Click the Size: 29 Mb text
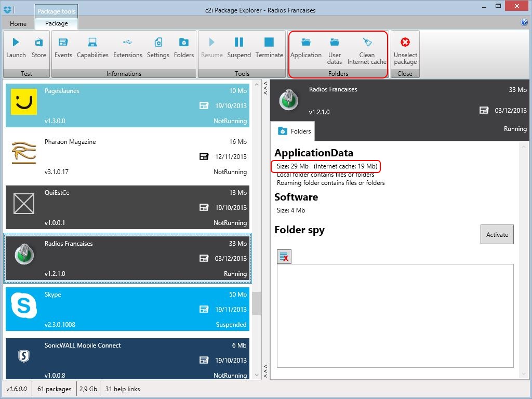Image resolution: width=532 pixels, height=399 pixels. click(x=292, y=166)
